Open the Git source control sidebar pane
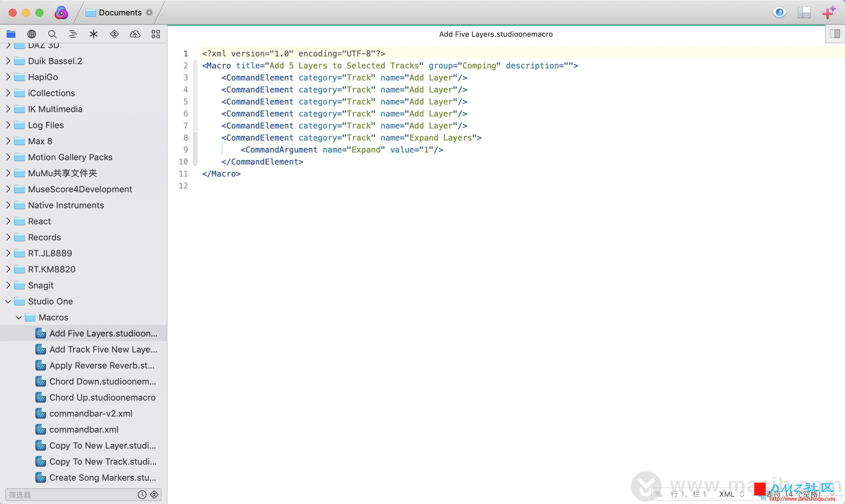Screen dimensions: 845x504 click(114, 34)
